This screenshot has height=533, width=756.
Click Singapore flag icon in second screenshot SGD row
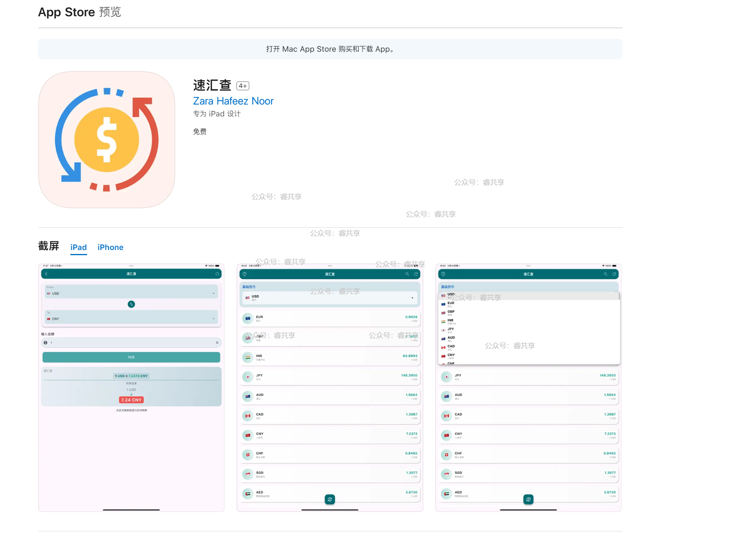coord(248,474)
